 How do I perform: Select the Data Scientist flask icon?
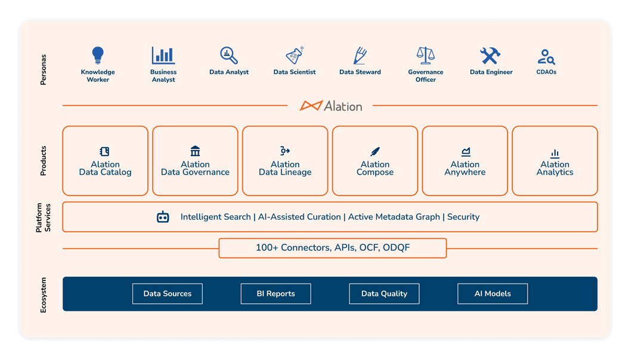295,57
